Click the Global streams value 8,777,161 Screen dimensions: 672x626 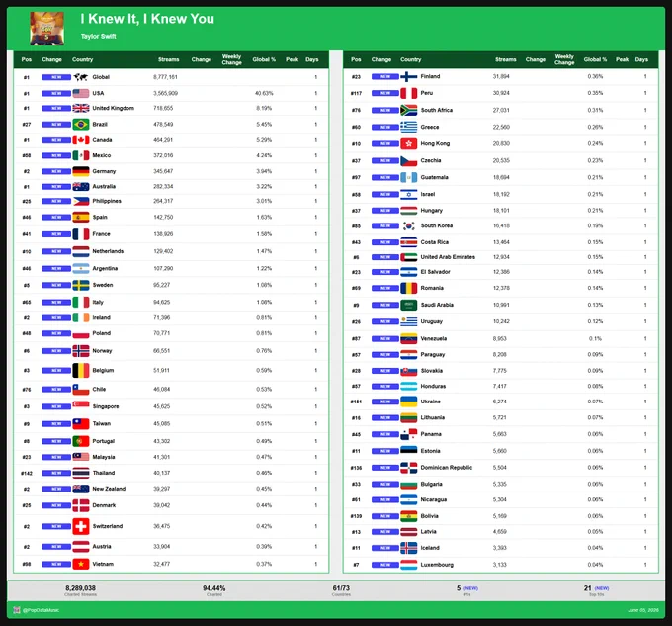point(165,77)
